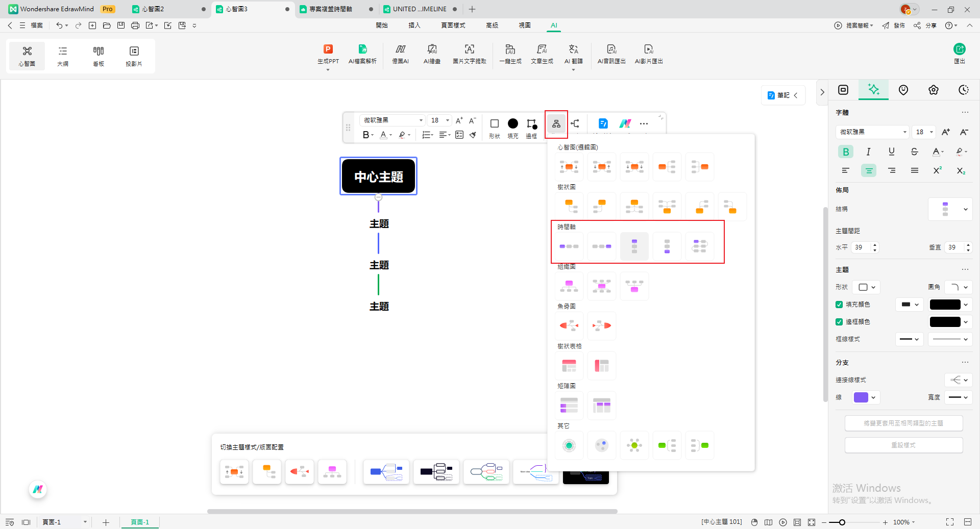Toggle Bold in the 字體 panel
Image resolution: width=980 pixels, height=529 pixels.
pyautogui.click(x=846, y=152)
